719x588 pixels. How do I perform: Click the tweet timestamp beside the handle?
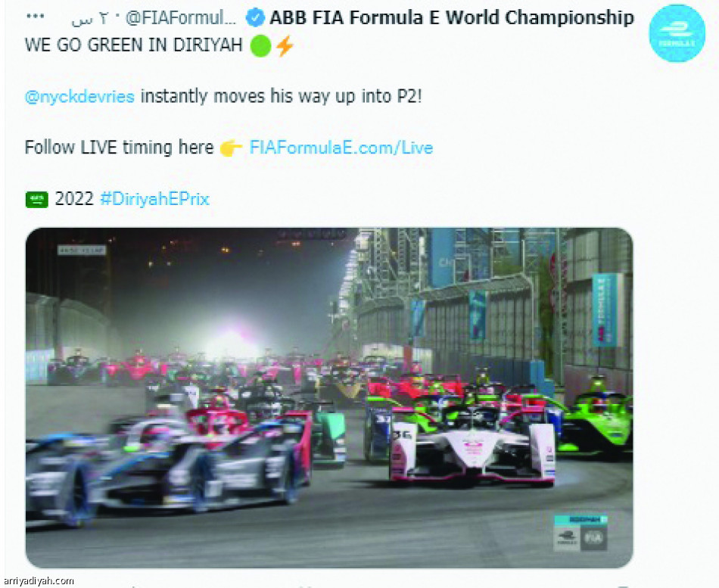(x=90, y=18)
